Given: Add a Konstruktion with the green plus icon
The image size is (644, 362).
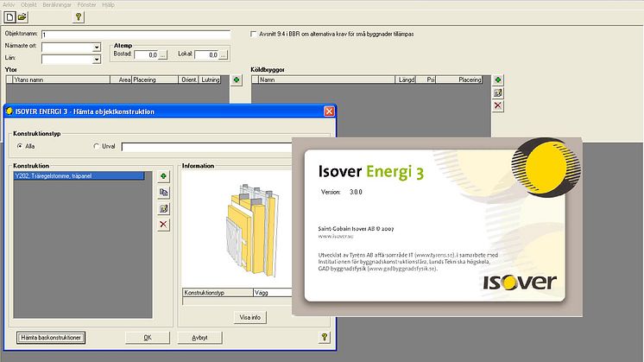Looking at the screenshot, I should [163, 176].
